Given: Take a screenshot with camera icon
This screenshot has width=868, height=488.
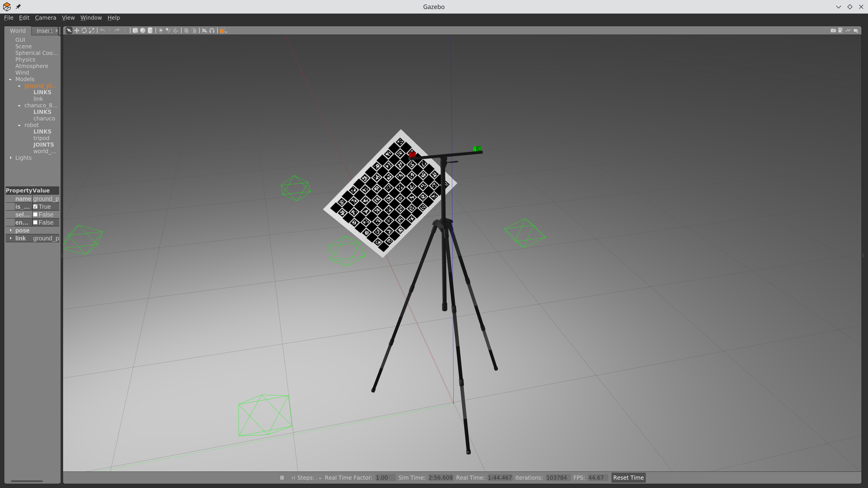Looking at the screenshot, I should click(x=833, y=31).
